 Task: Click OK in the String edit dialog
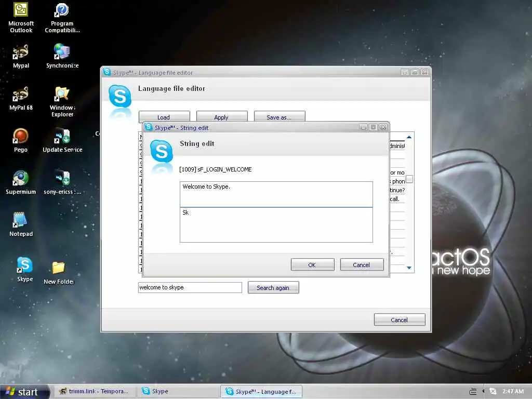tap(312, 264)
